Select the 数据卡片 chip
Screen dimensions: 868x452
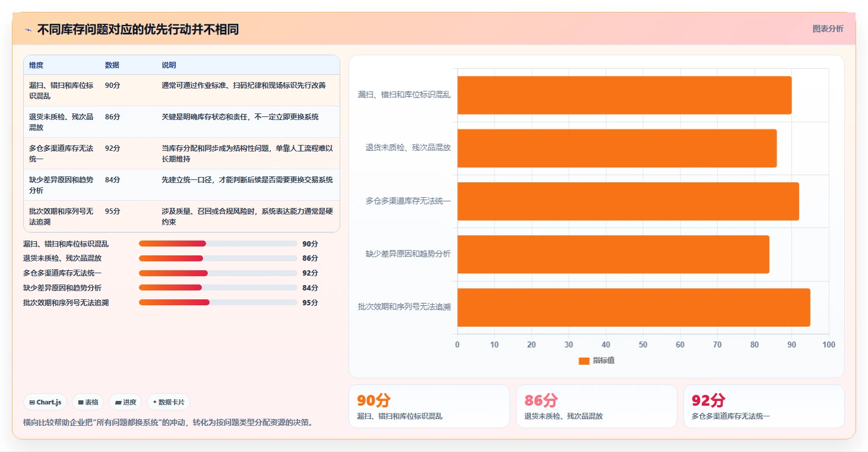point(169,402)
